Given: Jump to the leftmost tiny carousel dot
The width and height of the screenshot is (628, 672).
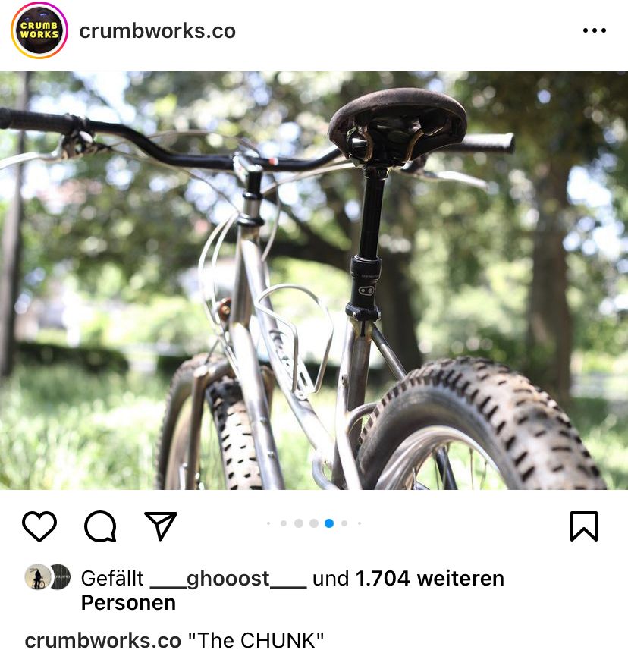Looking at the screenshot, I should pos(268,523).
